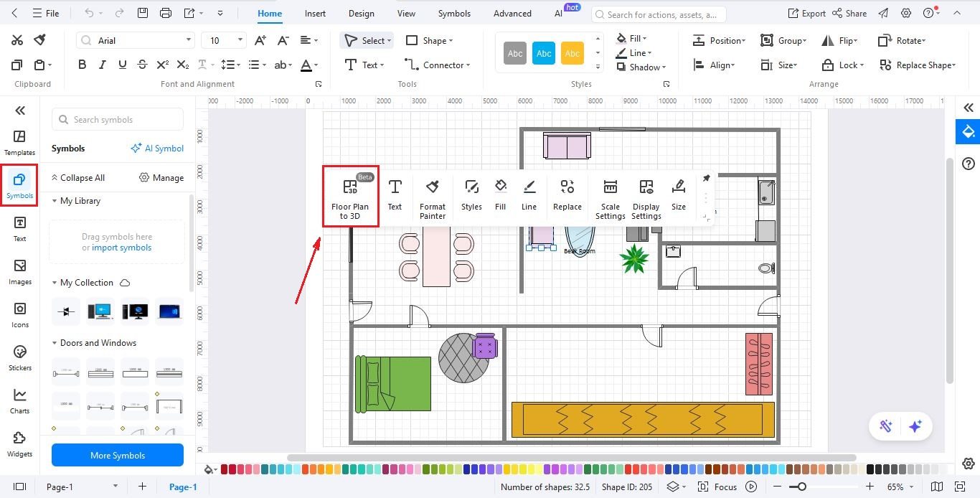
Task: Click the Cut scissors icon
Action: pyautogui.click(x=17, y=40)
